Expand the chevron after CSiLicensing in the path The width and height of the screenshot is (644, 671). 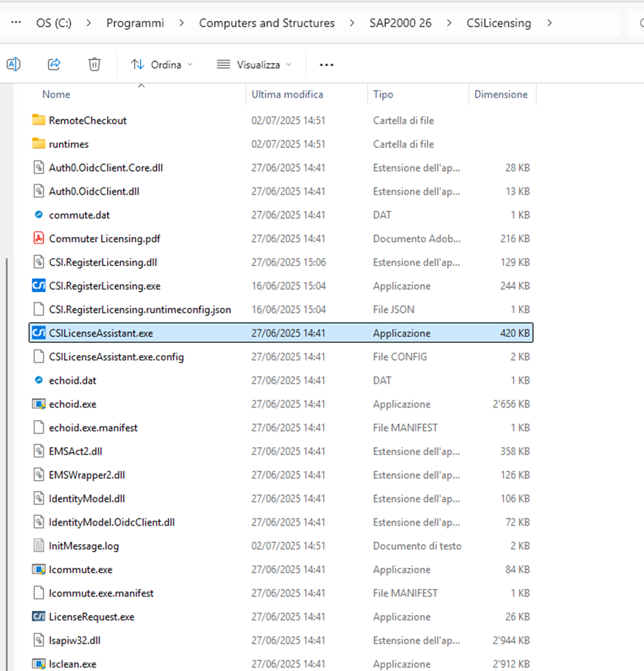[549, 23]
